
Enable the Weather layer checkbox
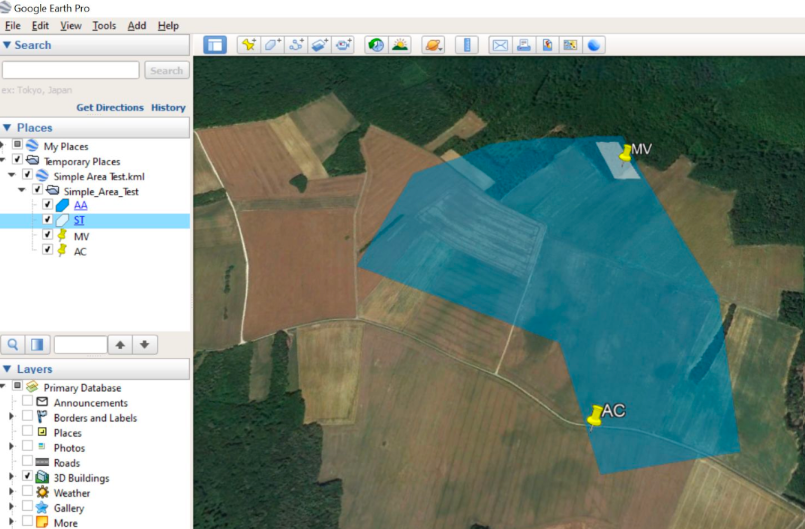pyautogui.click(x=28, y=492)
